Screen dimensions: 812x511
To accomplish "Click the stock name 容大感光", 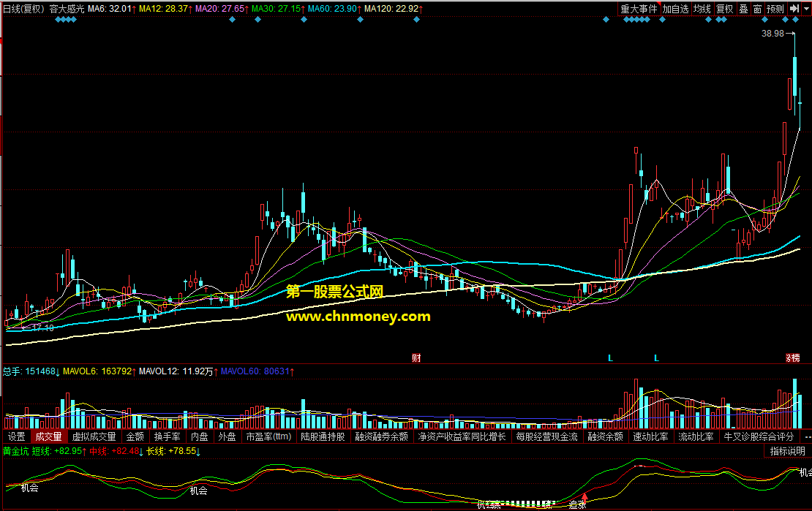I will [67, 9].
